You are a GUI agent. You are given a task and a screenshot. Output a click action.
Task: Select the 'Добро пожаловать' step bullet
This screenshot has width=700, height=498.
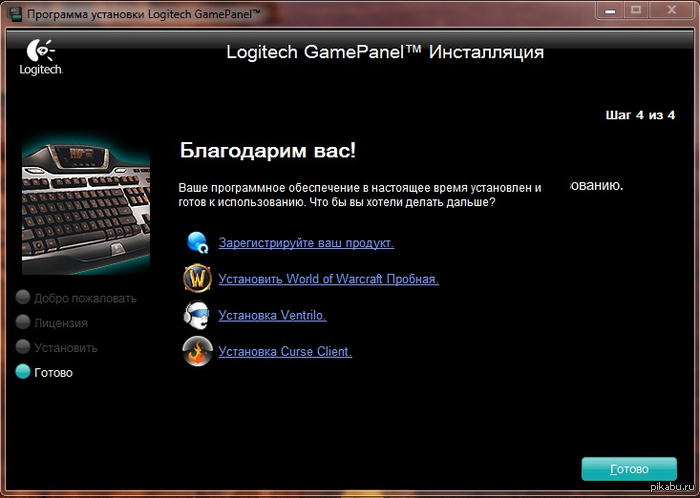(23, 297)
